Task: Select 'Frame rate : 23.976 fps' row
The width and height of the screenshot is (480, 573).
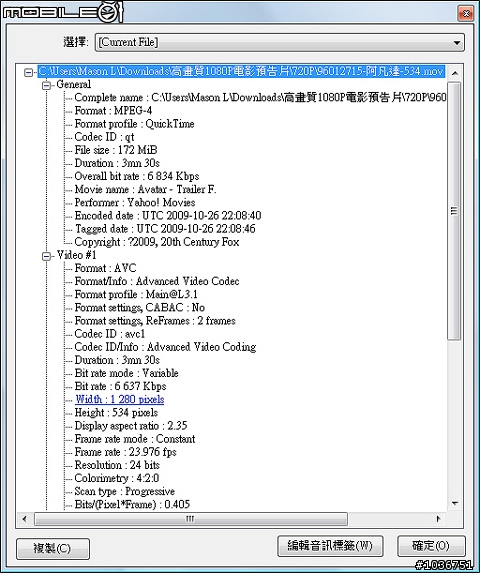Action: [x=125, y=452]
